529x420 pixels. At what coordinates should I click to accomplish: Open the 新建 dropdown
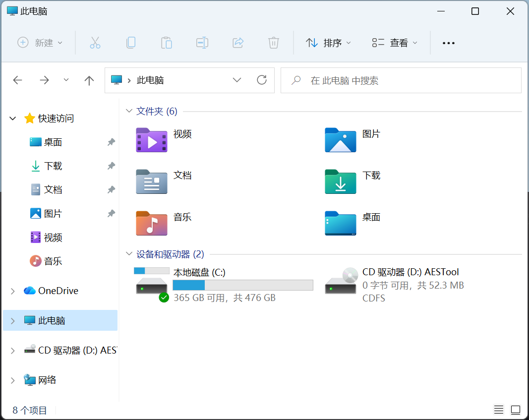point(41,43)
